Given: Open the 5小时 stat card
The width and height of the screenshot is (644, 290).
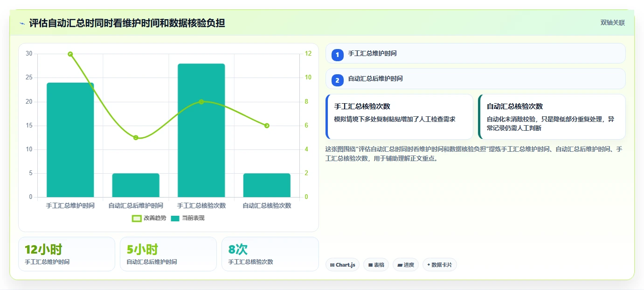Looking at the screenshot, I should coord(168,254).
